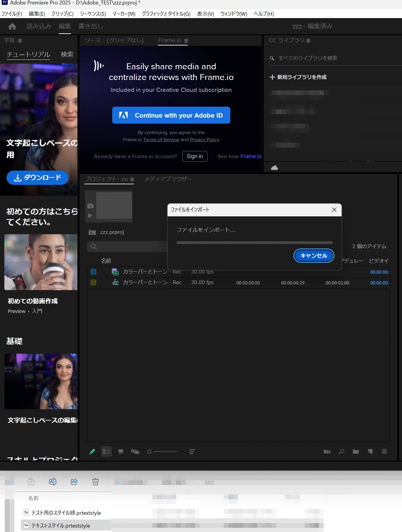Click Explorer rename icon
402x532 pixels.
coord(53,482)
